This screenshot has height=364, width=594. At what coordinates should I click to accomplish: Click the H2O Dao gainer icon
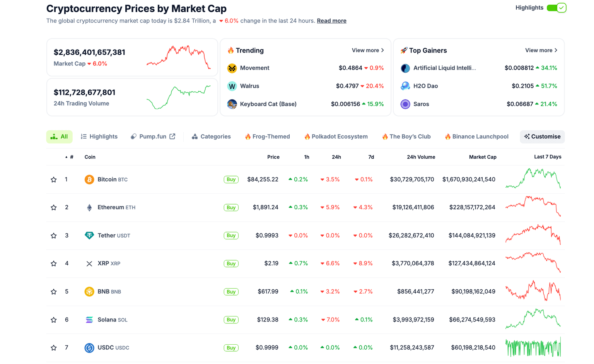point(405,86)
